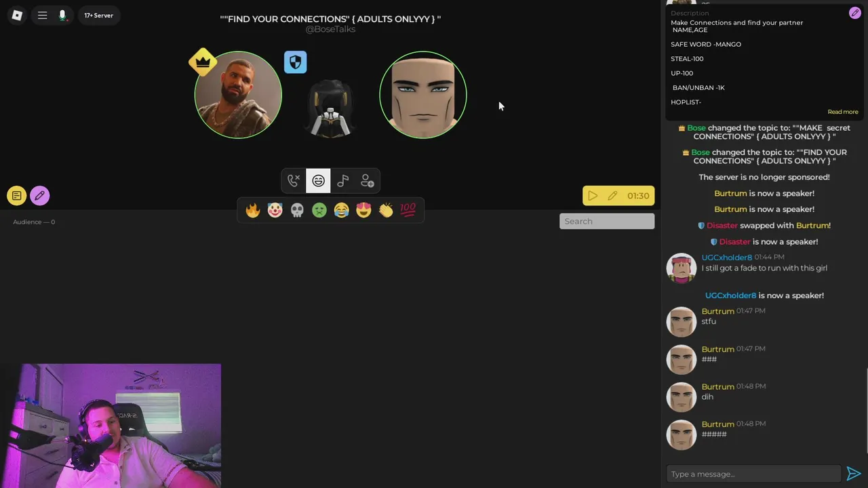Click 'UGCxholder8 is now a speaker!' notice
The width and height of the screenshot is (868, 488).
764,296
